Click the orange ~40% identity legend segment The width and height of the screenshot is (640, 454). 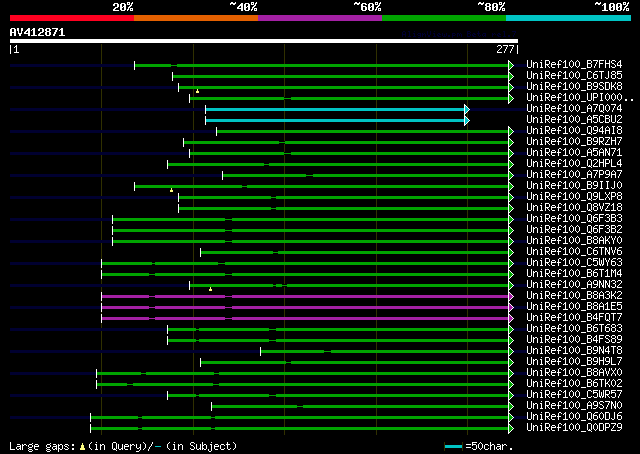196,18
